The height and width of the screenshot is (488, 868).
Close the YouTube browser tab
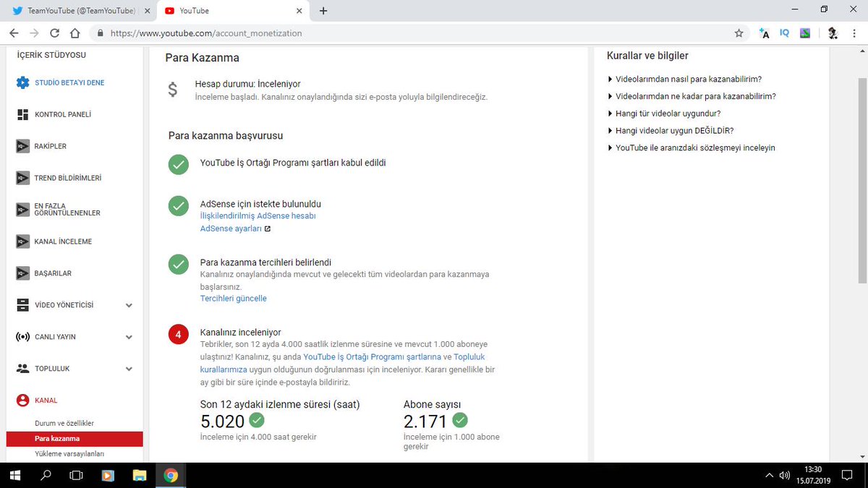pos(299,11)
